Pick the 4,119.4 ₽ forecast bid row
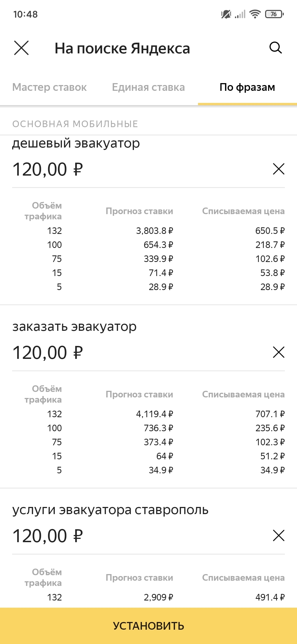Image resolution: width=297 pixels, height=644 pixels. [x=155, y=414]
